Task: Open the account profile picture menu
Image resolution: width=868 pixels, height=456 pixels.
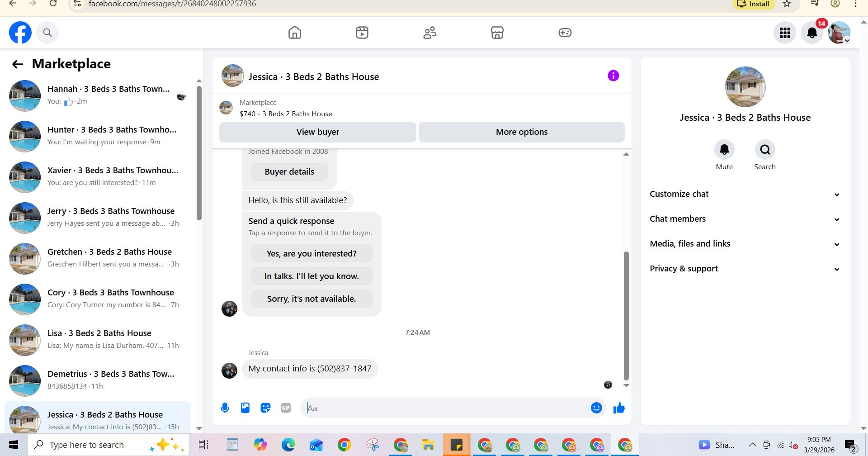Action: pyautogui.click(x=839, y=33)
